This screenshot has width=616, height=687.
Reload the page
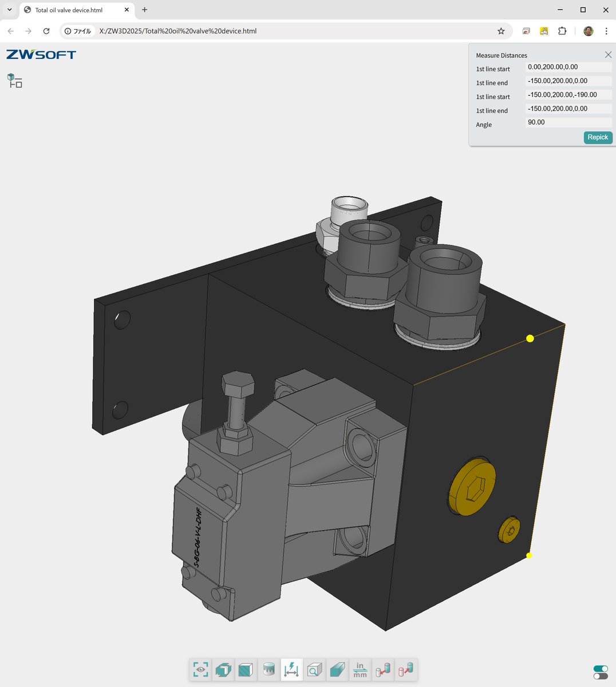coord(46,31)
